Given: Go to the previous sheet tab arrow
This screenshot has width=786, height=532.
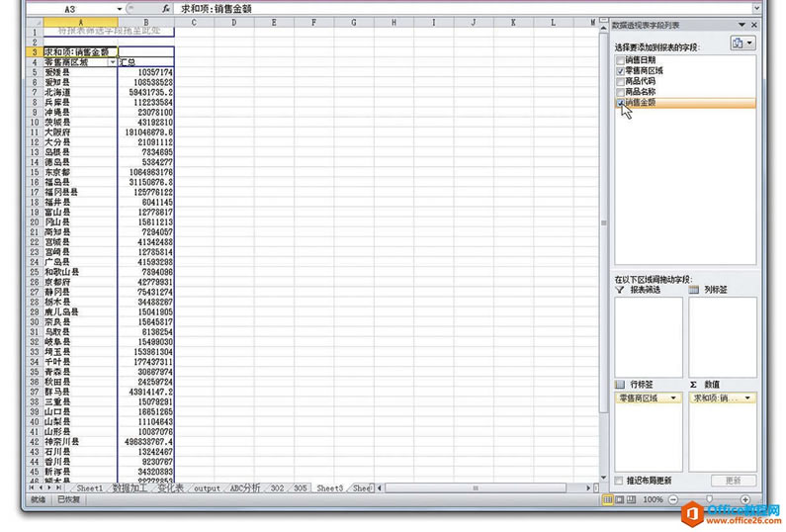Looking at the screenshot, I should point(41,488).
